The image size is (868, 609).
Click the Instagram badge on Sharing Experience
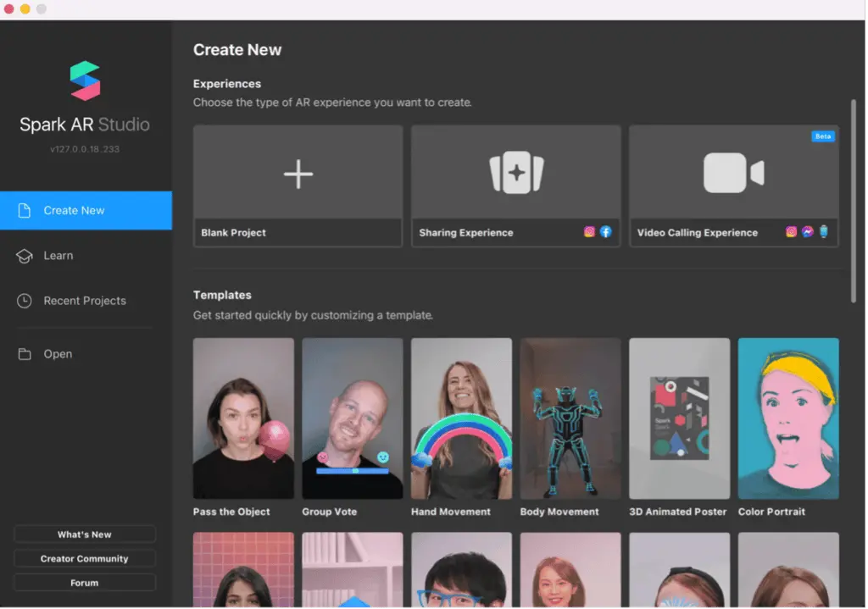(x=590, y=231)
